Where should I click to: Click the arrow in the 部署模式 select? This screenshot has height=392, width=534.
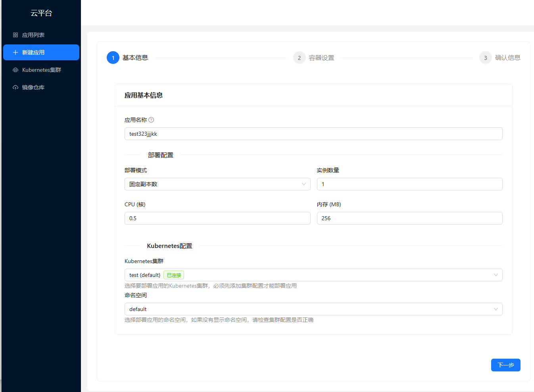coord(304,184)
